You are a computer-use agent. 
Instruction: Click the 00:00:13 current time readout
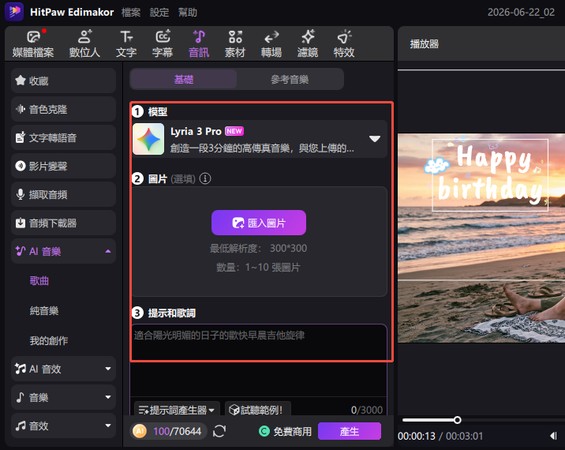416,436
